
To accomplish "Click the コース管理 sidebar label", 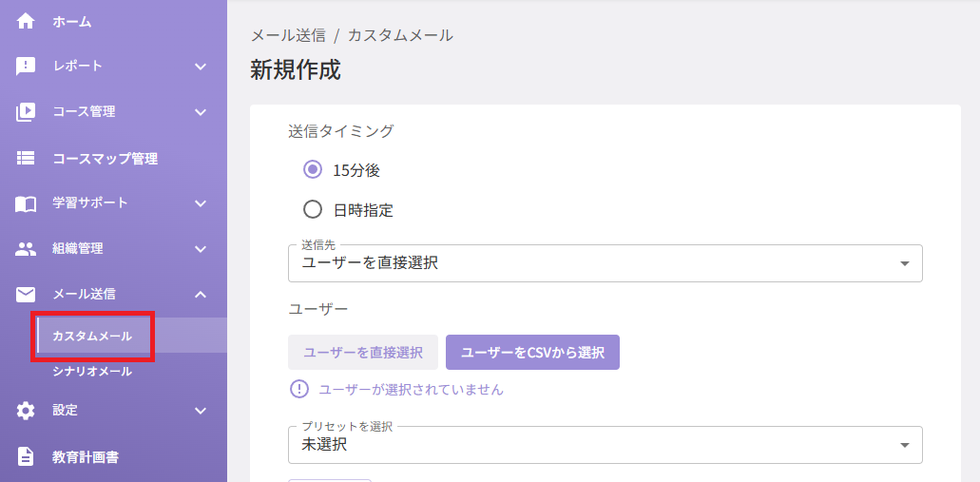I will (84, 112).
